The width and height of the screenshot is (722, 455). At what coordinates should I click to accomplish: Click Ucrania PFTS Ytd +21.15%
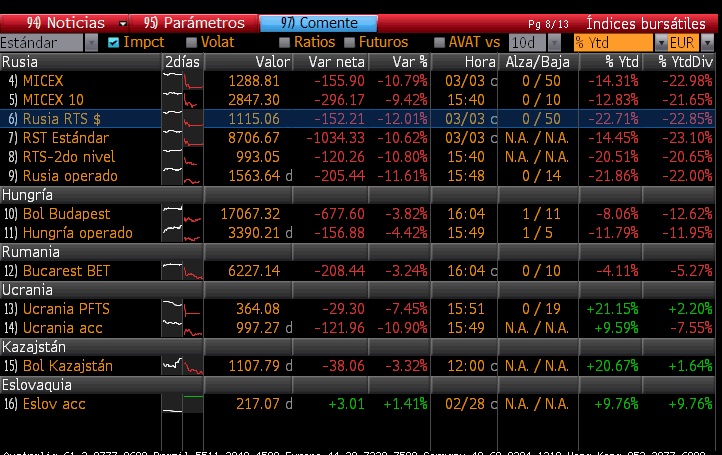click(612, 309)
